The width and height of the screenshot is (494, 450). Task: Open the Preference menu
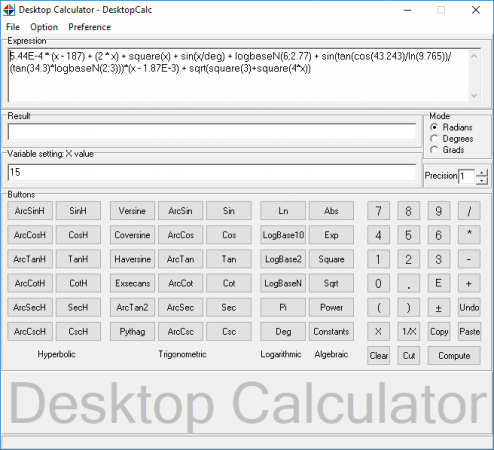coord(89,27)
